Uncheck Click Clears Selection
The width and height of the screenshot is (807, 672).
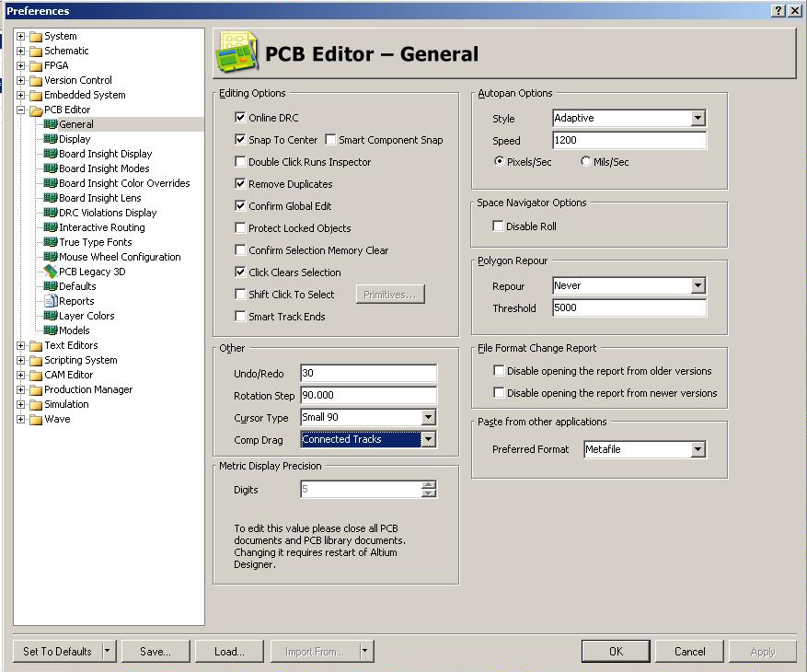(x=240, y=272)
